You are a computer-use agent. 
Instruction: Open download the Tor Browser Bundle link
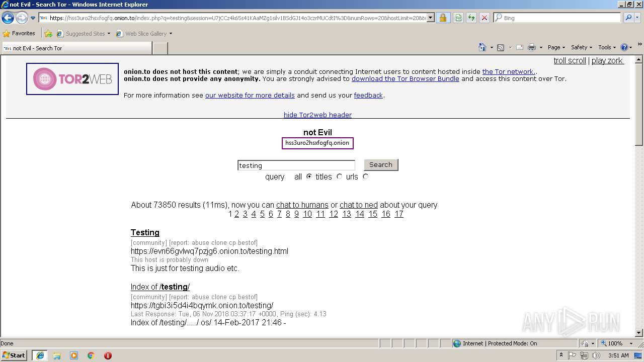406,79
